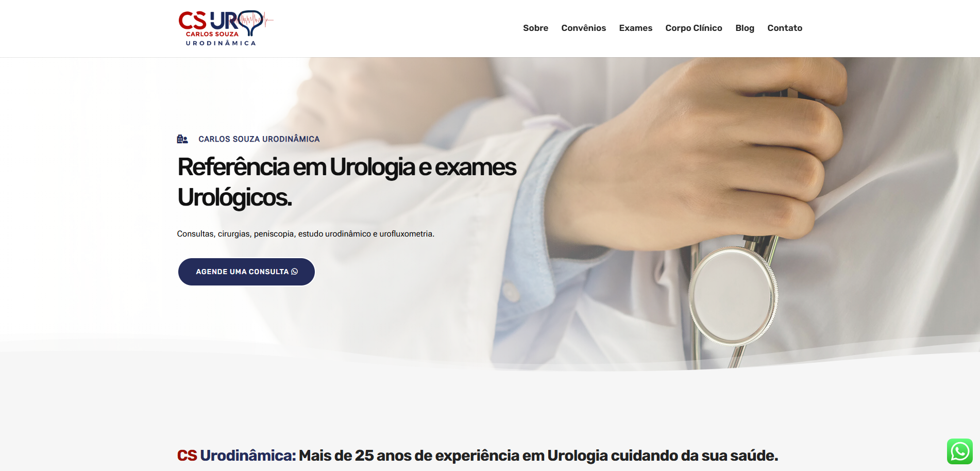Open the Exames navigation item
The image size is (980, 471).
[635, 28]
